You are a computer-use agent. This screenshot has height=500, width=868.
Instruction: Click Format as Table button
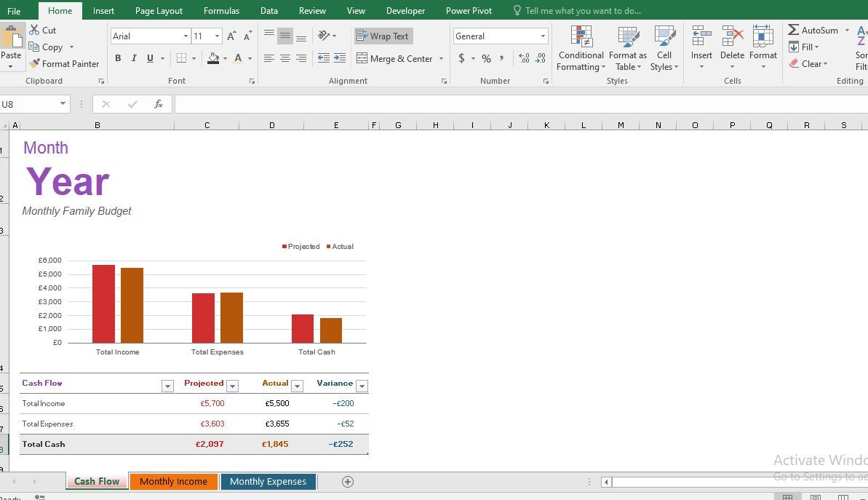coord(628,49)
